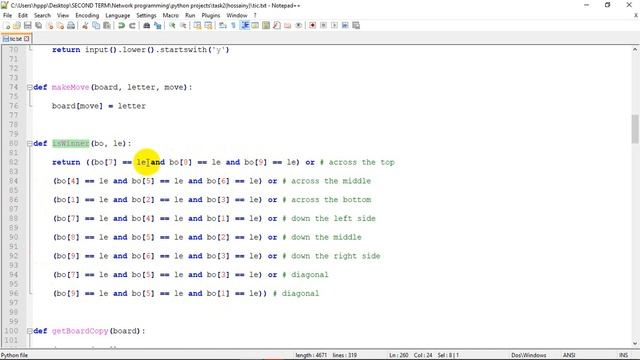
Task: Open the View menu
Action: tap(63, 15)
